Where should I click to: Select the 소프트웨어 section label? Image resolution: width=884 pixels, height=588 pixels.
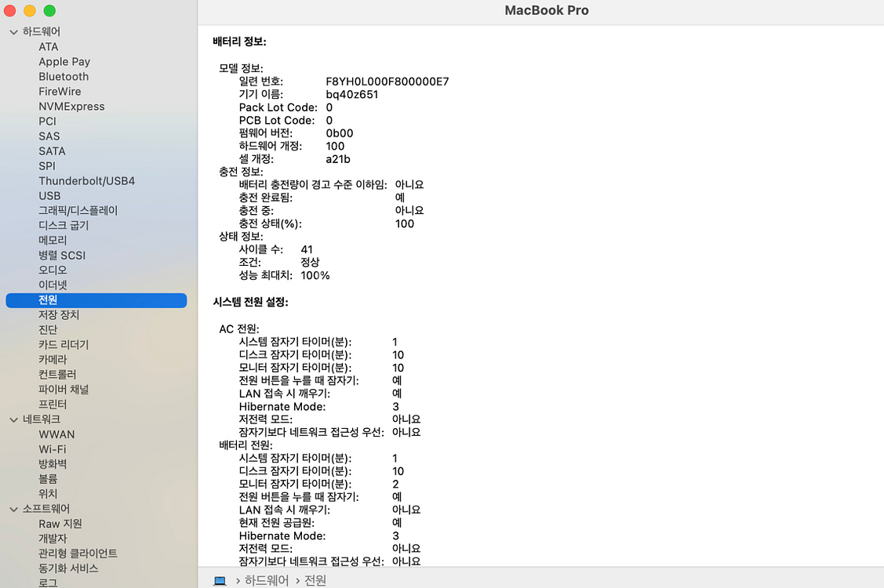(x=46, y=509)
